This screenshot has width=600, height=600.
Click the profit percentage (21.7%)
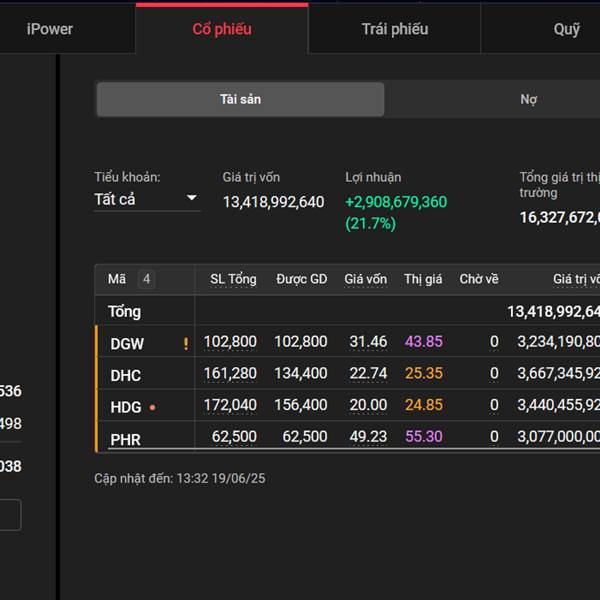[x=370, y=223]
